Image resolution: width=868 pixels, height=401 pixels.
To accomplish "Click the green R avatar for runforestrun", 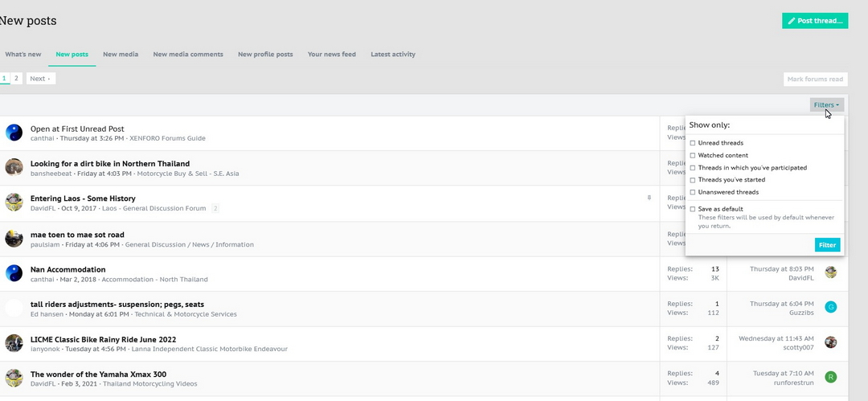I will [831, 377].
